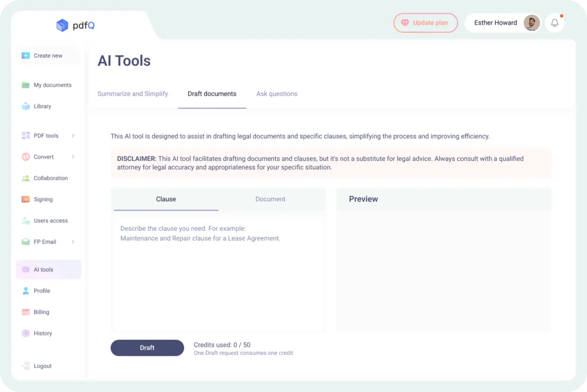The height and width of the screenshot is (392, 587).
Task: Open the notifications bell
Action: [x=555, y=23]
